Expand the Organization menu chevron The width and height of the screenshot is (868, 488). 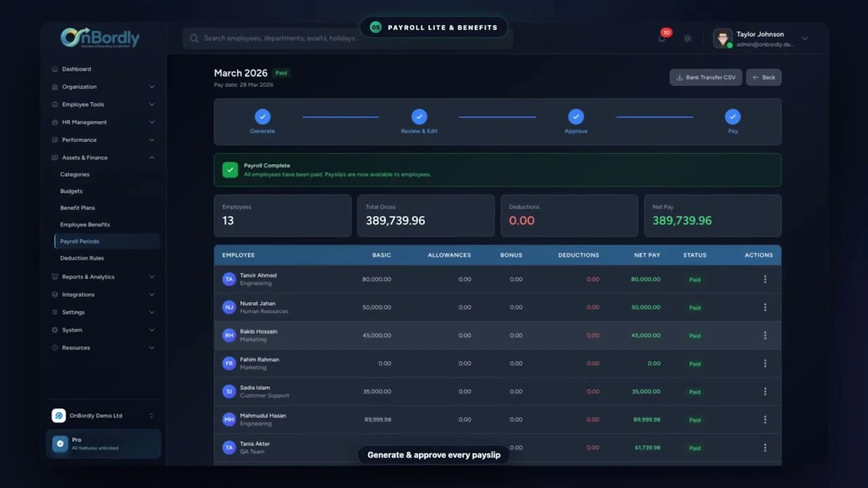152,87
